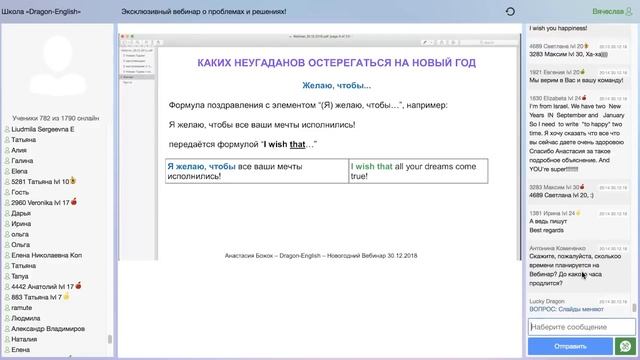Image resolution: width=640 pixels, height=360 pixels.
Task: Select participant Tanya
Action: (x=20, y=276)
